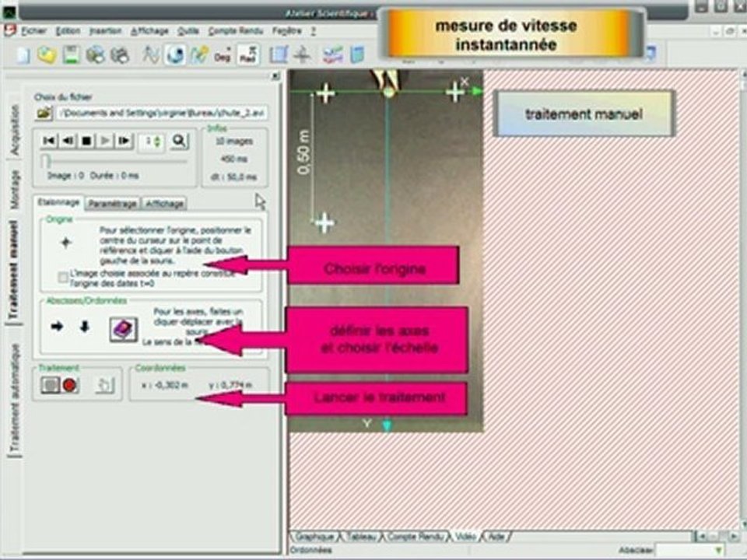Switch to the Tableau bottom tab

tap(361, 536)
